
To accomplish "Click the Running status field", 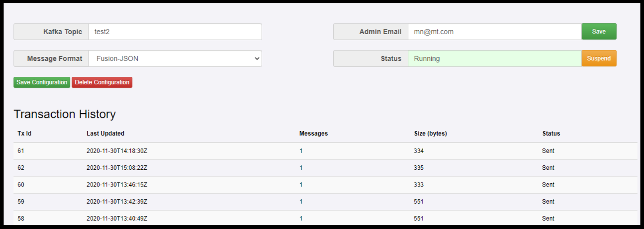I will click(494, 58).
